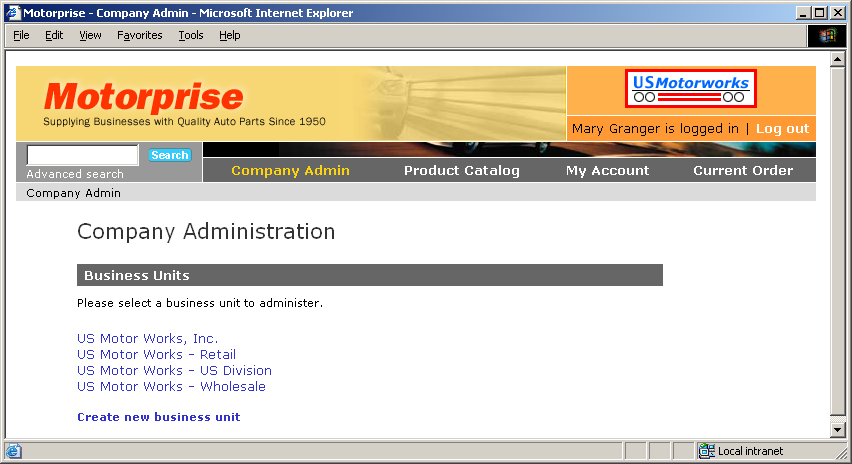The height and width of the screenshot is (464, 852).
Task: Open the Advanced search link
Action: tap(75, 174)
